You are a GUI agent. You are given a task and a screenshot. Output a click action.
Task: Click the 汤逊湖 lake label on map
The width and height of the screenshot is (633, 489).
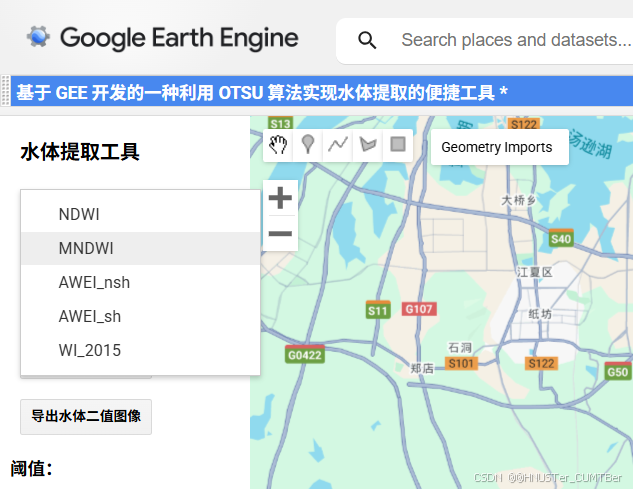[x=591, y=145]
